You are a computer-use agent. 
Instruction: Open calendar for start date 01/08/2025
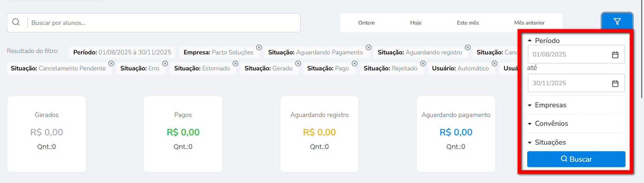(615, 55)
